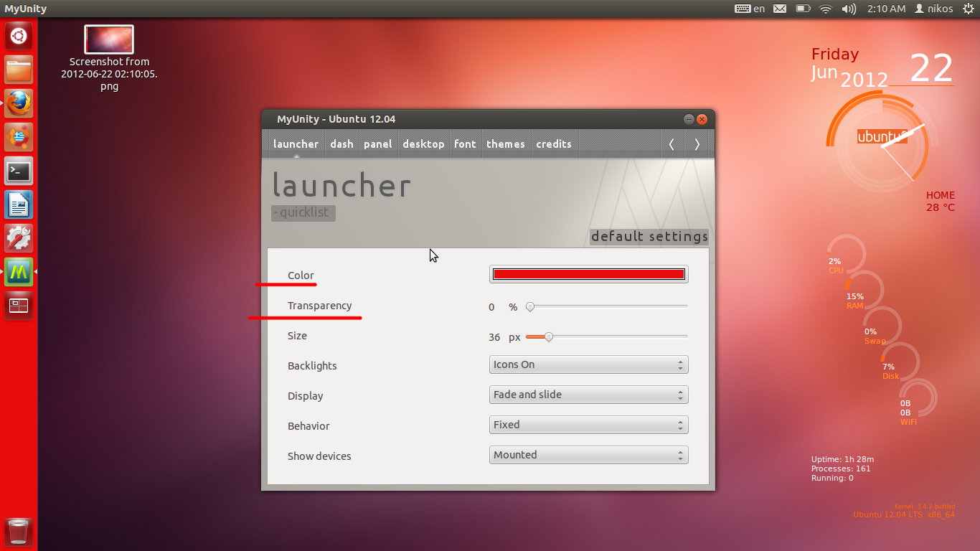Image resolution: width=980 pixels, height=551 pixels.
Task: Open the Ubuntu Dash home icon
Action: click(x=19, y=35)
